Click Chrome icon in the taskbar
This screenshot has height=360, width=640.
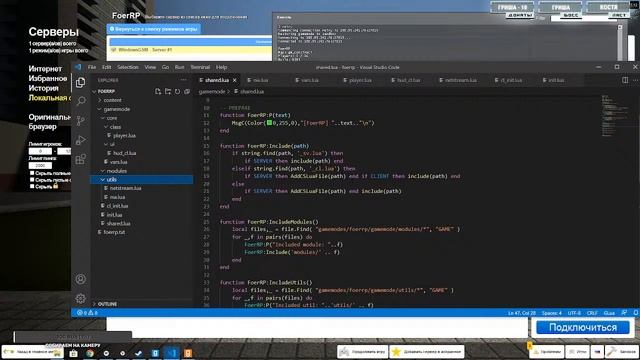90,353
